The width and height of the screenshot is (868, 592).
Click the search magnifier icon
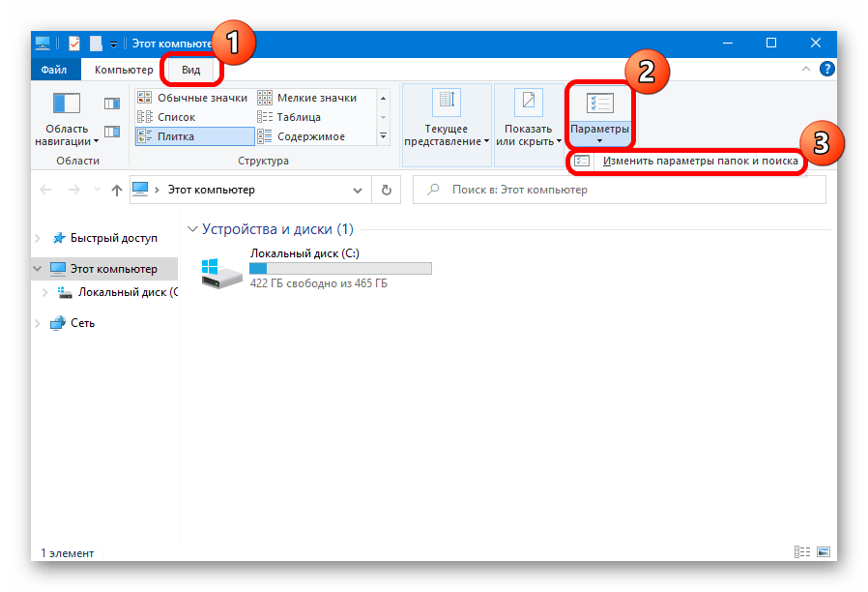[433, 190]
